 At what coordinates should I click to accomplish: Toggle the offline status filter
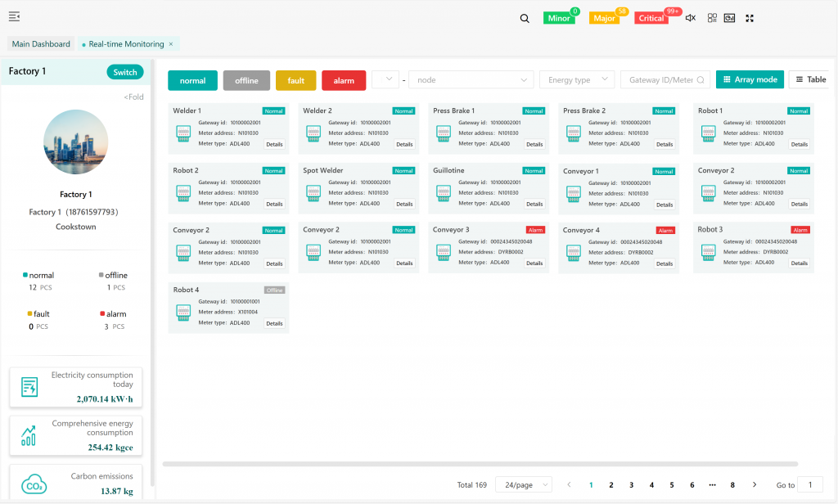[246, 80]
